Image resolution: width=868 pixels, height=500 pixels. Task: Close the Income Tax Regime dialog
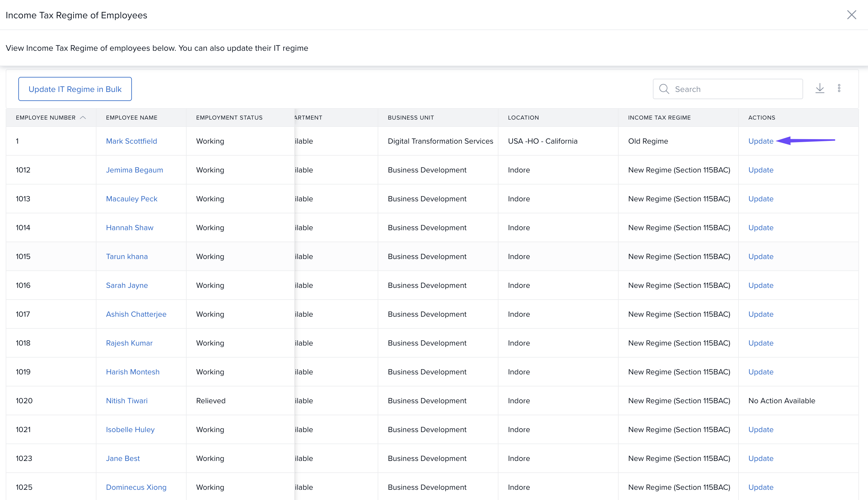(x=851, y=15)
